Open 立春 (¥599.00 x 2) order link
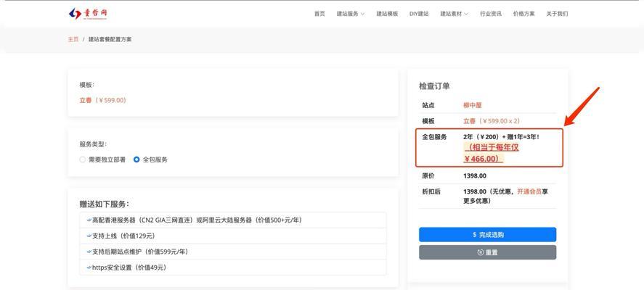The image size is (644, 290). [492, 121]
